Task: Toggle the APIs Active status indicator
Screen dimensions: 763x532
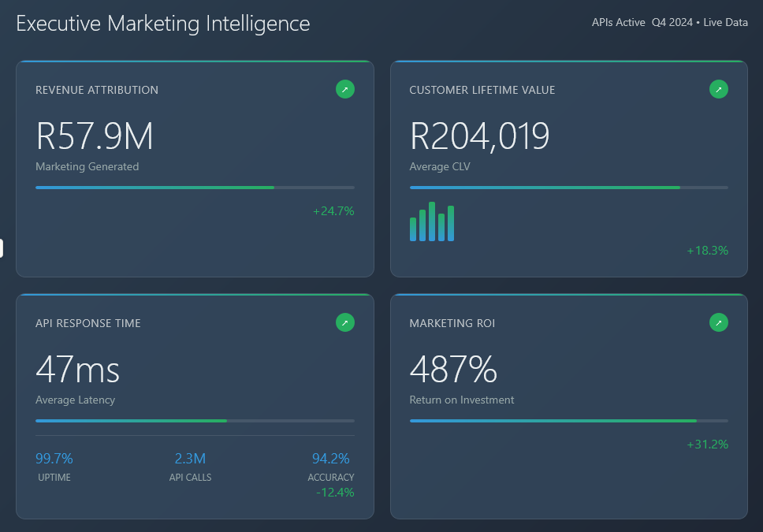Action: 618,22
